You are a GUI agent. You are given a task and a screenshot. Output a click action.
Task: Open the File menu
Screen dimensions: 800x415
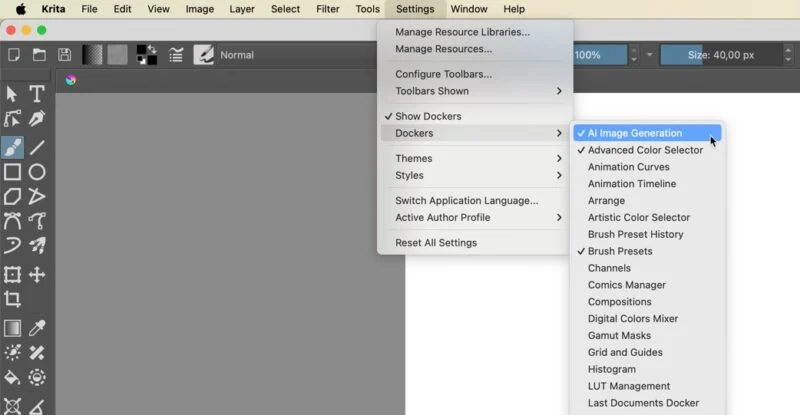pos(89,9)
